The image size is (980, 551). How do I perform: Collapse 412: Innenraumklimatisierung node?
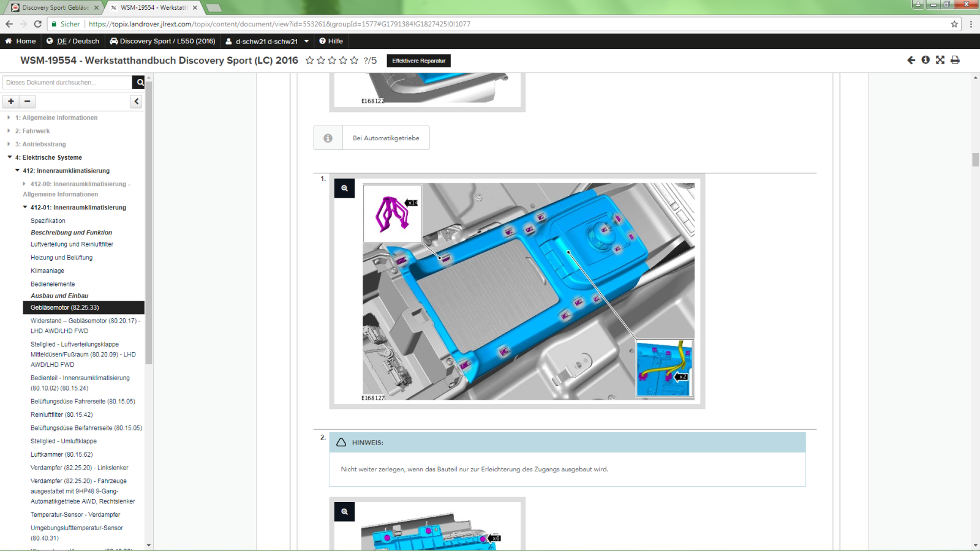click(66, 171)
